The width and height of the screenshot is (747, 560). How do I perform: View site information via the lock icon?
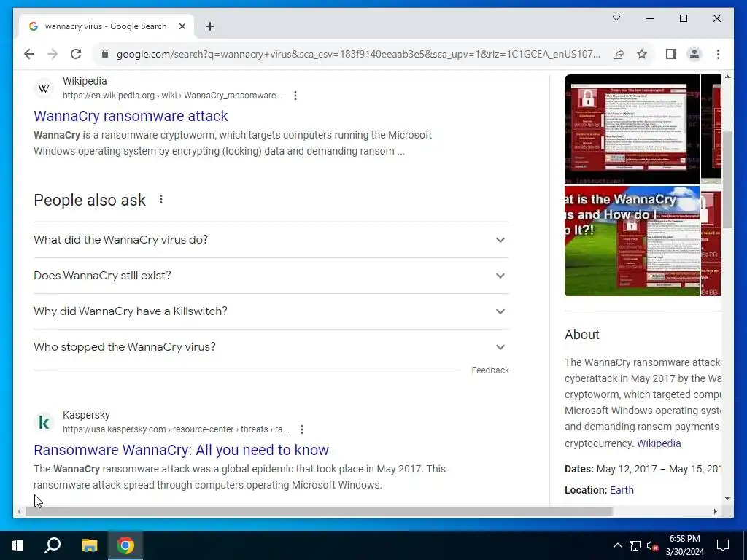(105, 54)
